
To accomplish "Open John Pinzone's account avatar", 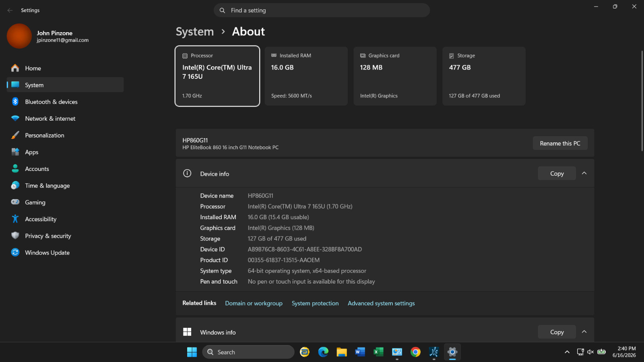I will click(19, 36).
